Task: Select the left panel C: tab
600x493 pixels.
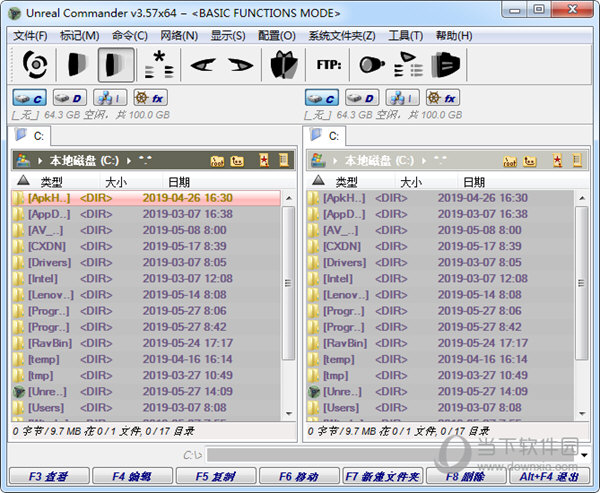Action: 29,136
